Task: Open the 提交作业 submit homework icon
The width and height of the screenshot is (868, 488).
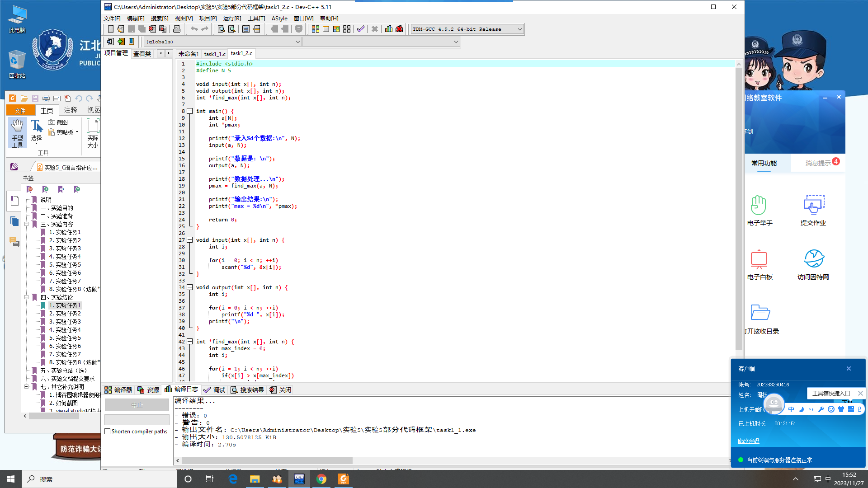Action: click(813, 206)
